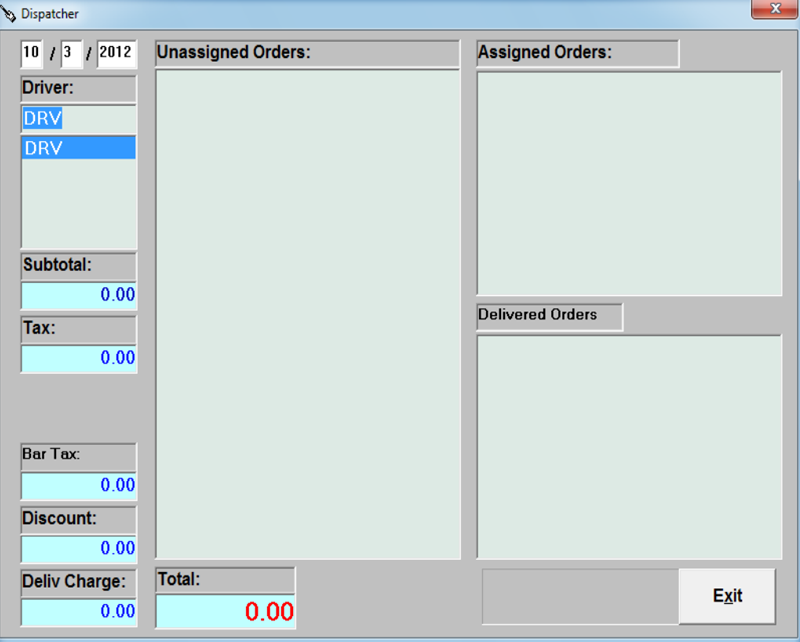Click the Subtotal label
Screen dimensions: 800x642
pos(79,266)
